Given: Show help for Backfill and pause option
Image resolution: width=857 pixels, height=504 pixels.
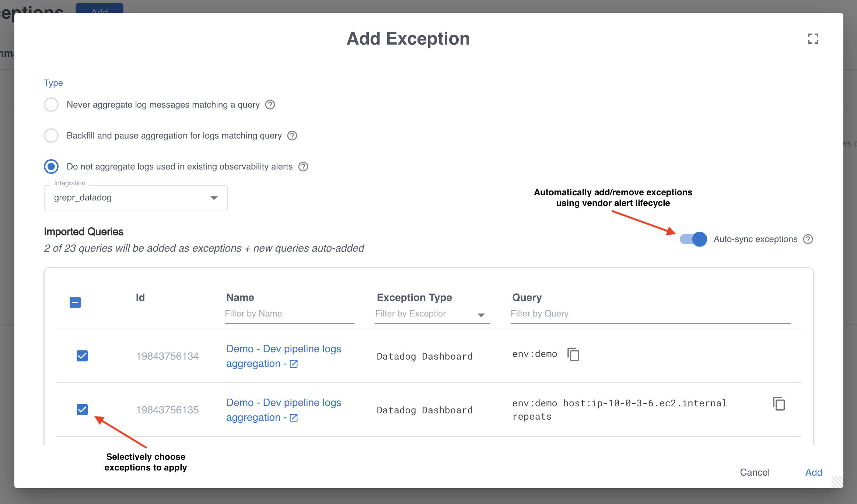Looking at the screenshot, I should coord(292,136).
